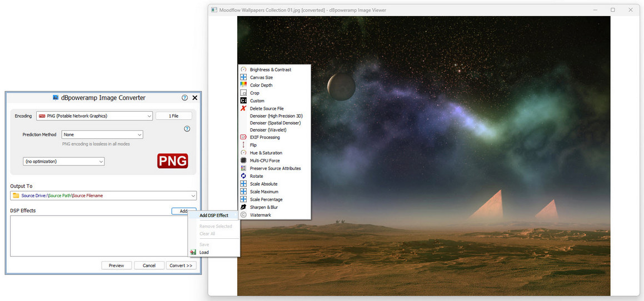Click the Sharpen & Blur icon
The image size is (644, 301).
click(x=243, y=207)
